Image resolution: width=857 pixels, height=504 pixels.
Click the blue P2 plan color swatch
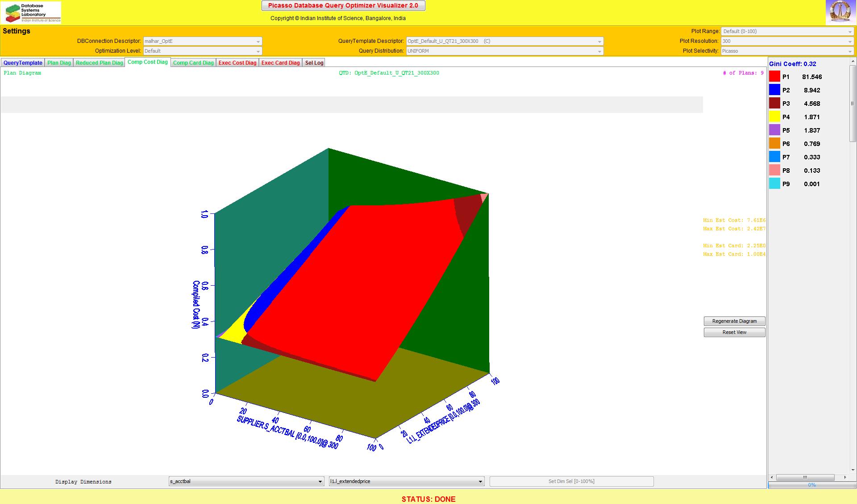tap(774, 90)
